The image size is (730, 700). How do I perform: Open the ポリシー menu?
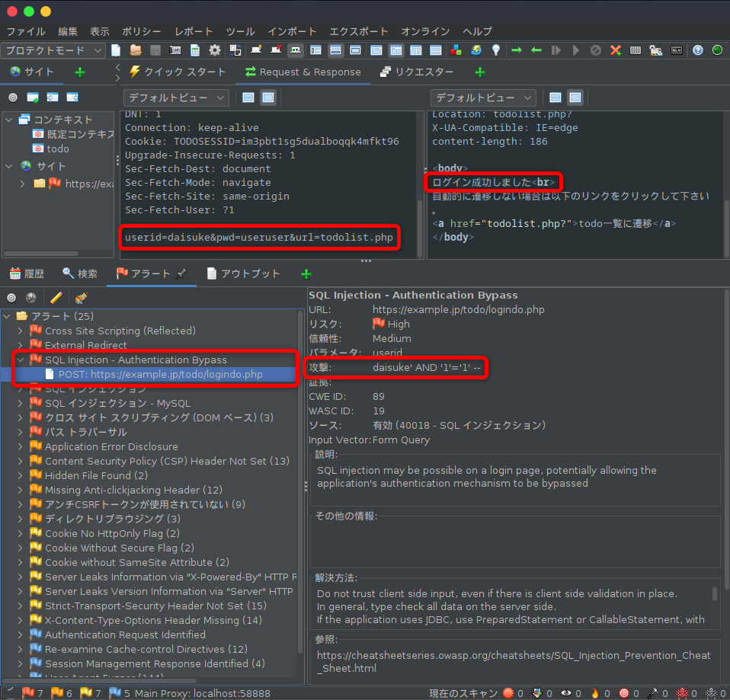[142, 32]
